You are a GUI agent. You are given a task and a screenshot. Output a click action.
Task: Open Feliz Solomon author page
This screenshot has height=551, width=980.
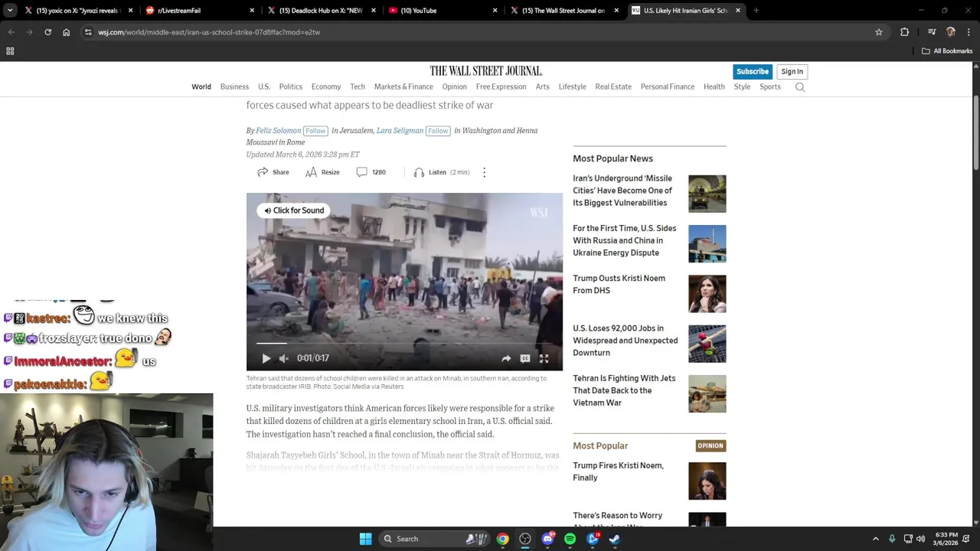[x=278, y=131]
